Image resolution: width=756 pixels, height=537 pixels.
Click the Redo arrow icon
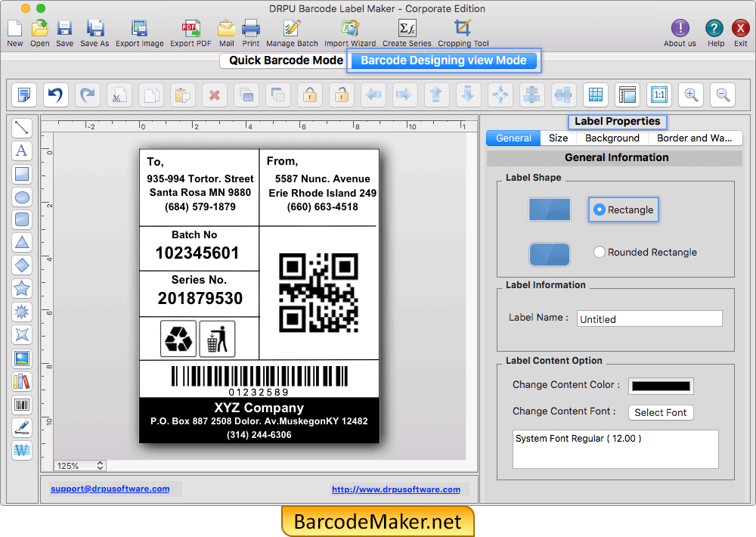coord(87,95)
